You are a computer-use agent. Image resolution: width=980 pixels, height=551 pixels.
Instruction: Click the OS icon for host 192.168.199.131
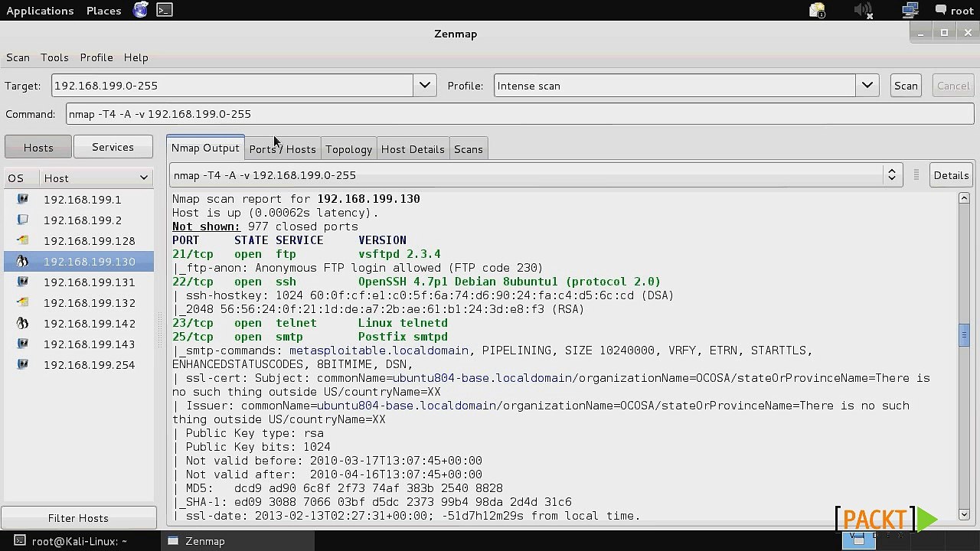tap(23, 282)
